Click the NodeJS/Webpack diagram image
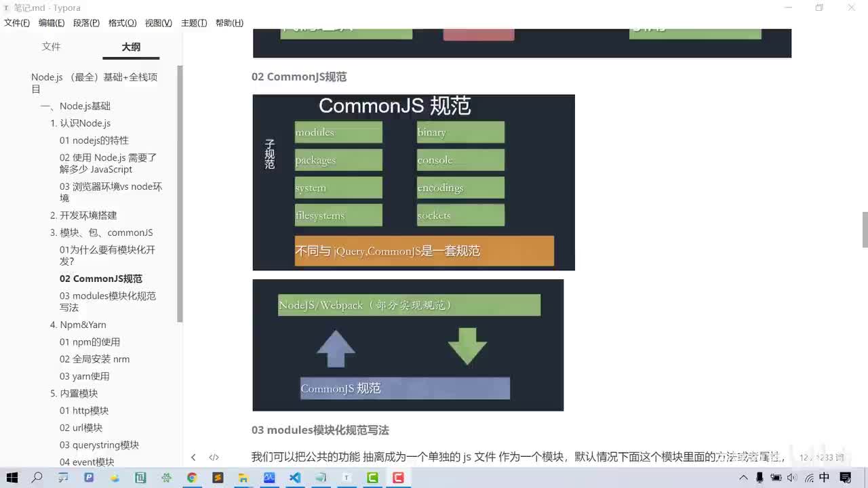868x488 pixels. pos(408,345)
